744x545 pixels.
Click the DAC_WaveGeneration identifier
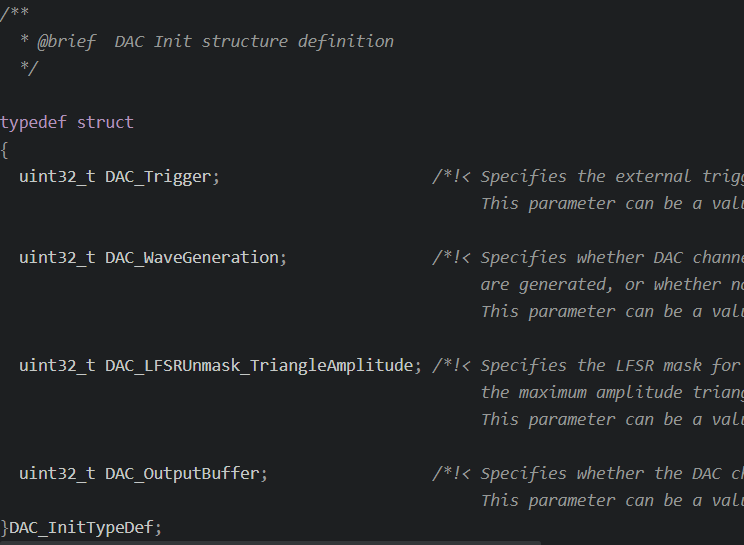[x=192, y=258]
